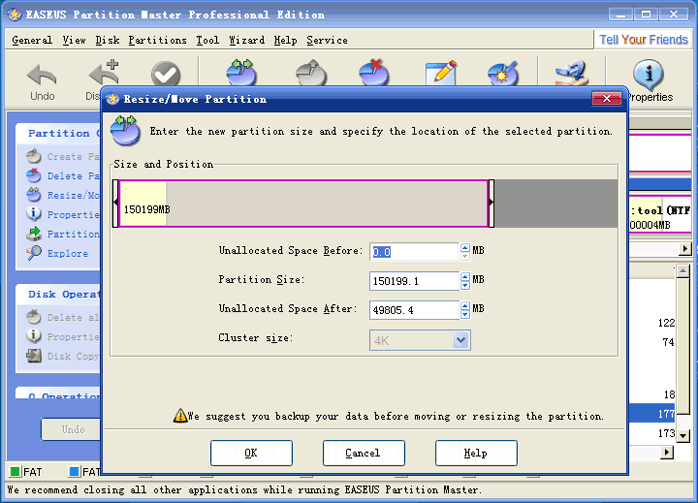This screenshot has height=503, width=698.
Task: Click the Cancel button
Action: pyautogui.click(x=364, y=453)
